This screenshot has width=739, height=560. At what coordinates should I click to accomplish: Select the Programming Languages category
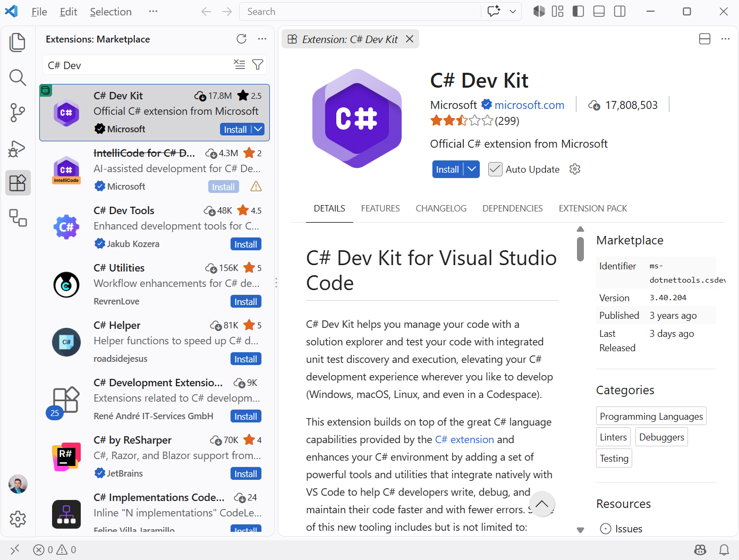tap(651, 416)
